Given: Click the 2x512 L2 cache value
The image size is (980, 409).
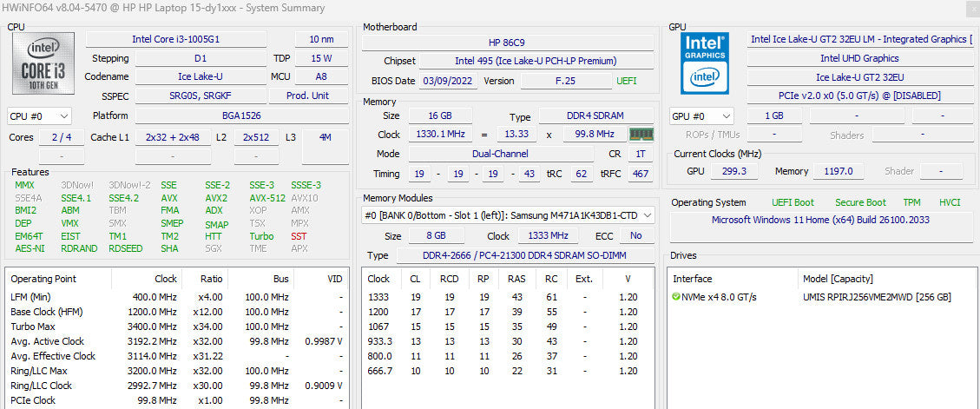Looking at the screenshot, I should pos(256,137).
